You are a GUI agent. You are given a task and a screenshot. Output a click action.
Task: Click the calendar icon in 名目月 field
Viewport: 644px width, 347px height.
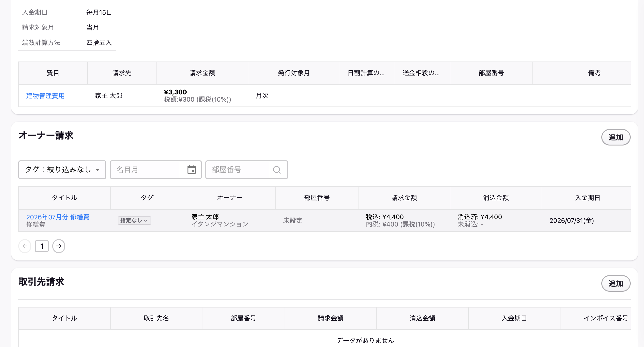point(191,170)
